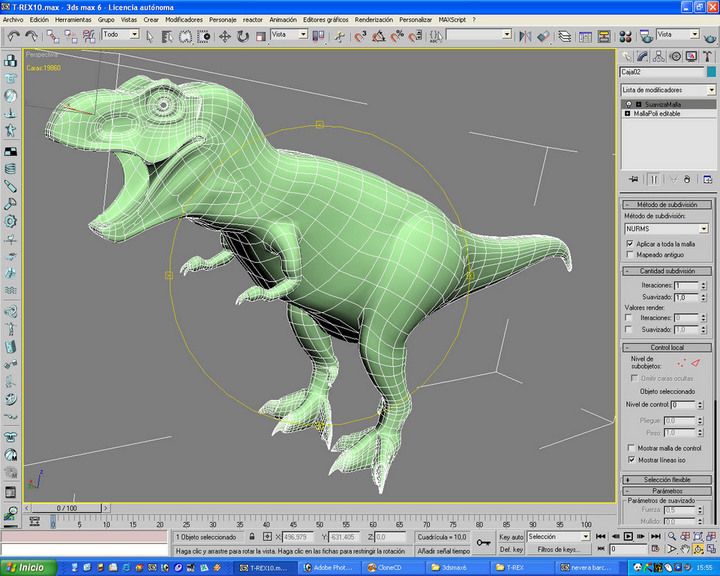Click the Configure Modifier Sets icon
This screenshot has width=720, height=576.
tap(706, 179)
